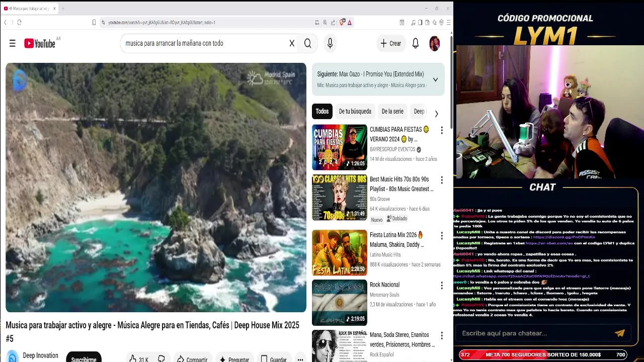Click the Fiesta Latina Mix 2026 title
644x362 pixels.
397,240
